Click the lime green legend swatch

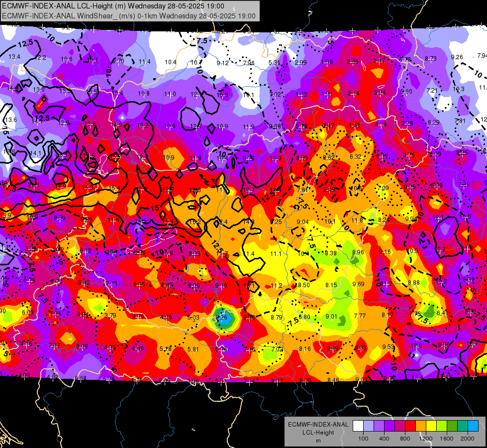tap(442, 426)
